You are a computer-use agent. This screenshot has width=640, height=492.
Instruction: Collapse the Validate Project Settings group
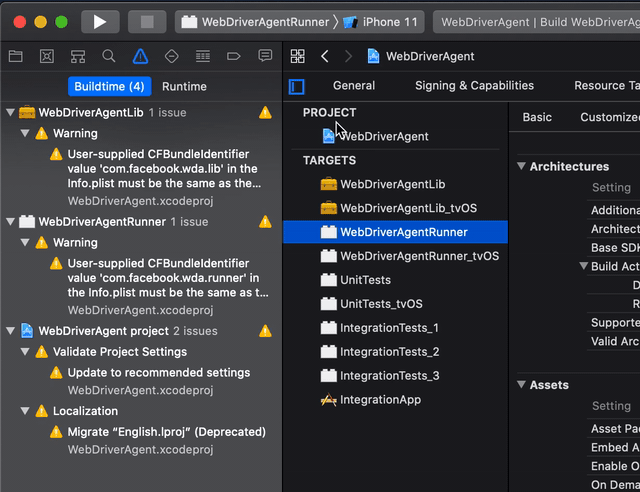point(25,352)
